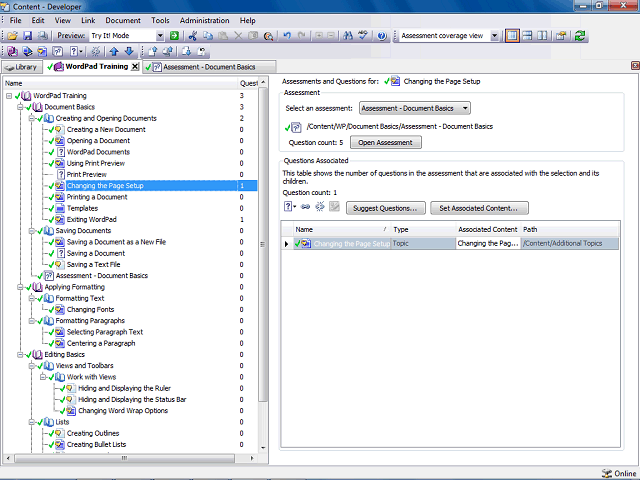Click the New Section toolbar icon
Screen dimensions: 640x480
(27, 51)
